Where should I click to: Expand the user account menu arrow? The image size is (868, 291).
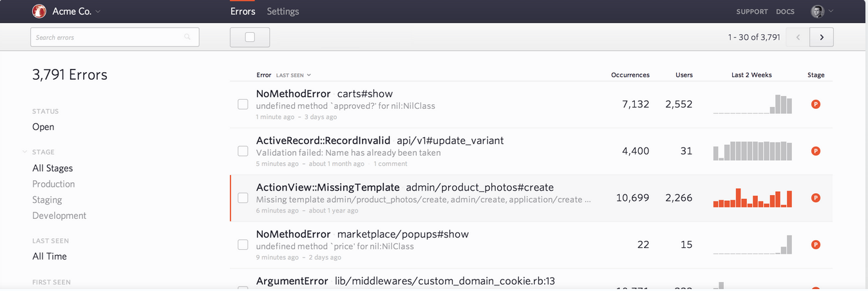831,11
